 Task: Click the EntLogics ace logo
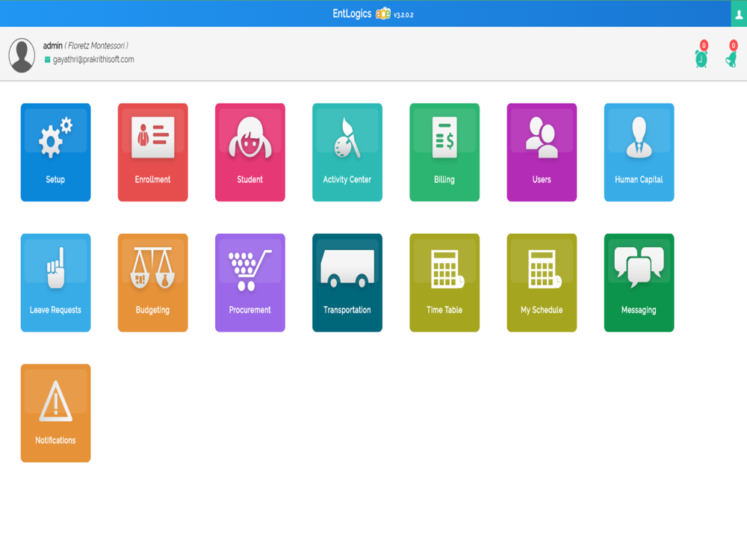coord(383,13)
